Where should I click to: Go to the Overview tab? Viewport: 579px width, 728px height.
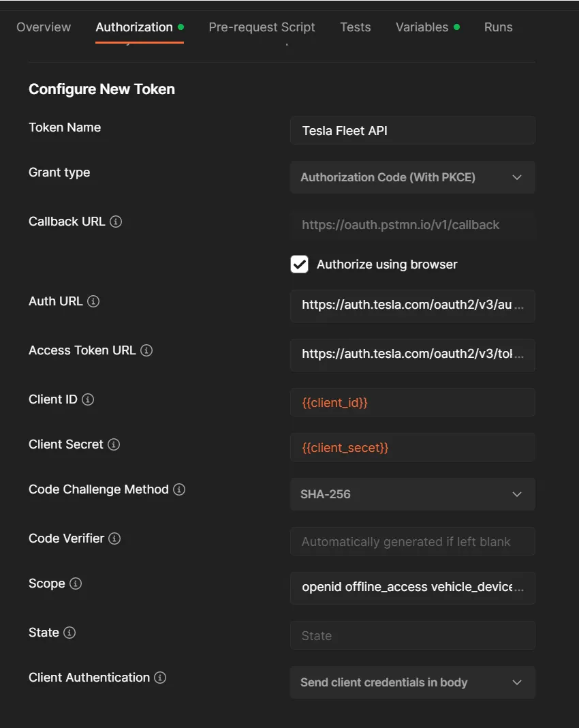pyautogui.click(x=44, y=27)
